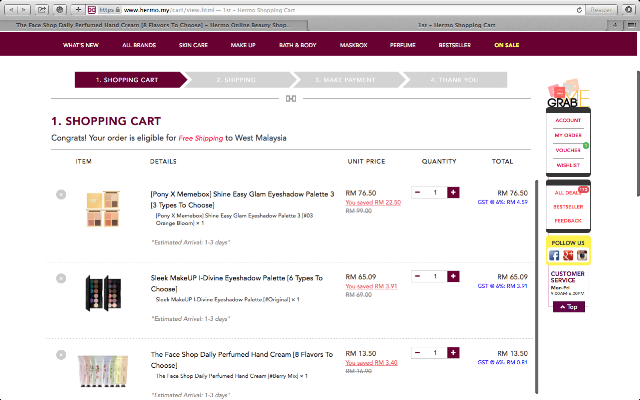The width and height of the screenshot is (640, 400).
Task: Click the Free Shipping link text
Action: (200, 138)
